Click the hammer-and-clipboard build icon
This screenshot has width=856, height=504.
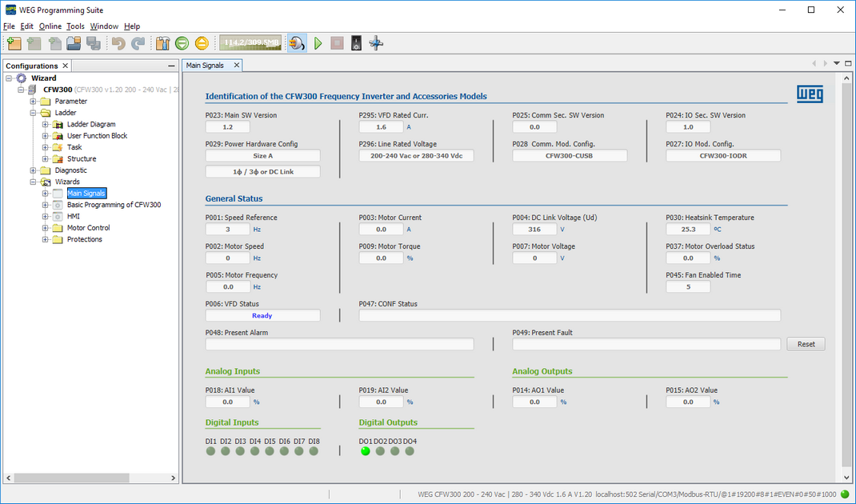click(162, 43)
